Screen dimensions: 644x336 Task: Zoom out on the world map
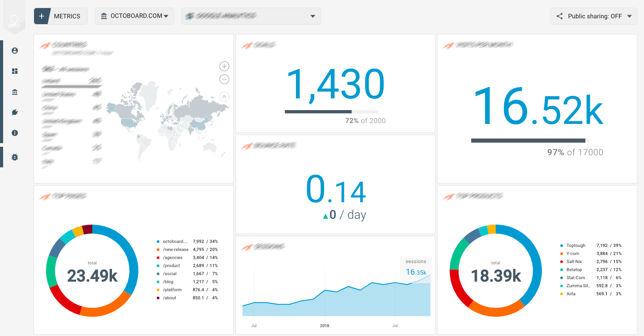point(224,79)
